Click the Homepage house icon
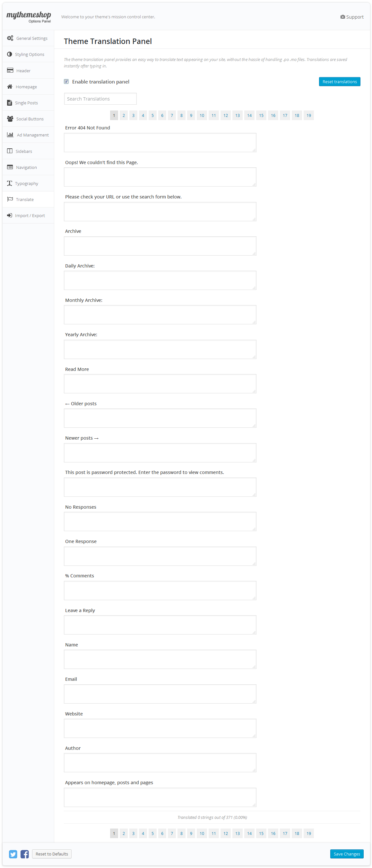372x868 pixels. click(10, 87)
